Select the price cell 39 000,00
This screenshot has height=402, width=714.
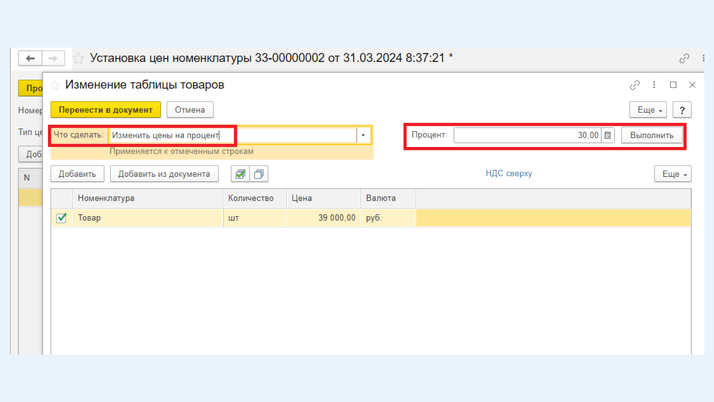pos(324,218)
